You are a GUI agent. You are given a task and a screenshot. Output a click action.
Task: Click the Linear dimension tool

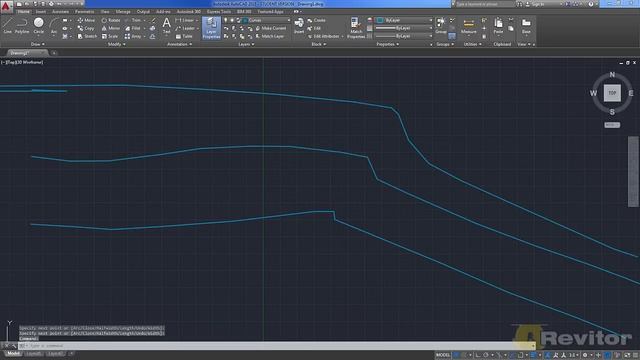pos(184,20)
